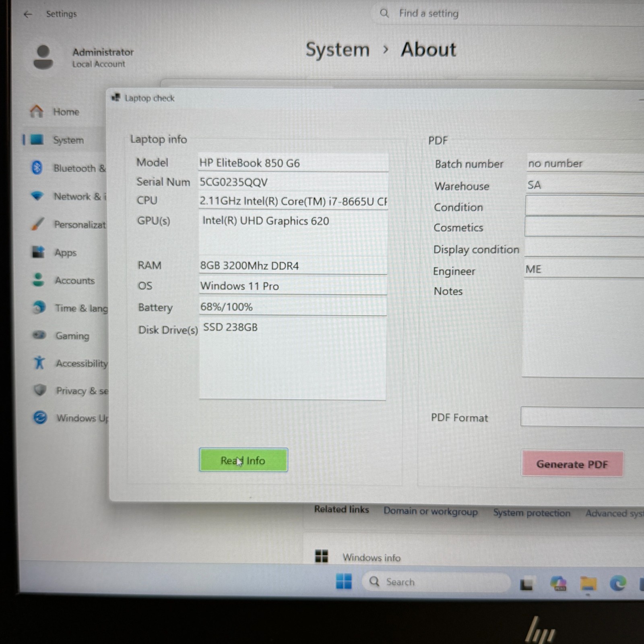Click the Settings back arrow

coord(28,14)
